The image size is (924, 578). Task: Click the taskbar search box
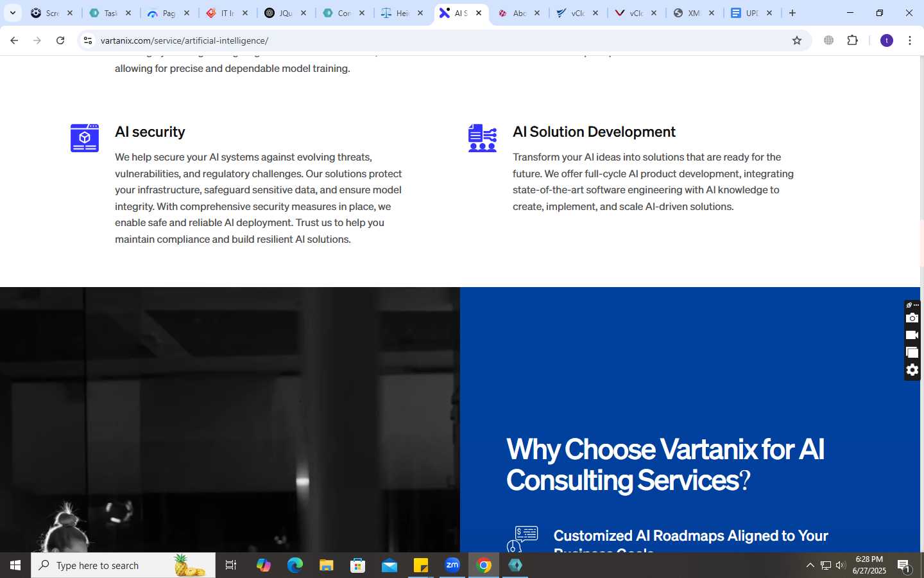click(x=123, y=565)
